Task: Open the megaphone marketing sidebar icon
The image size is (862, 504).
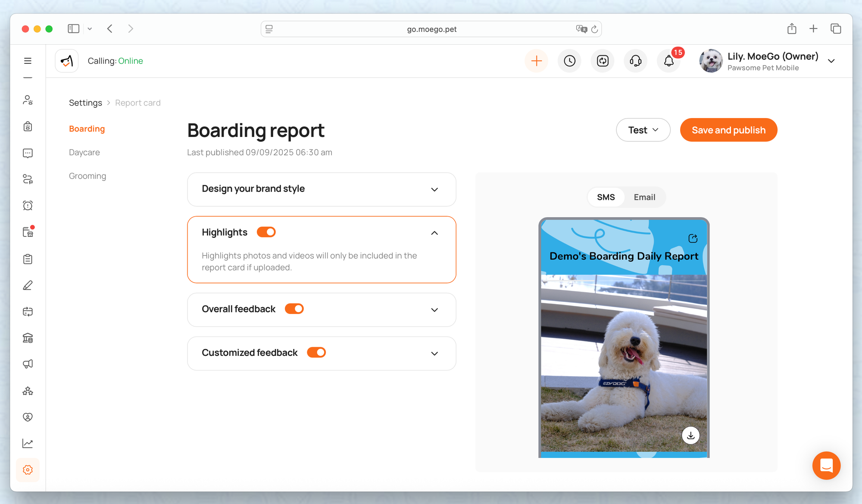Action: click(28, 364)
